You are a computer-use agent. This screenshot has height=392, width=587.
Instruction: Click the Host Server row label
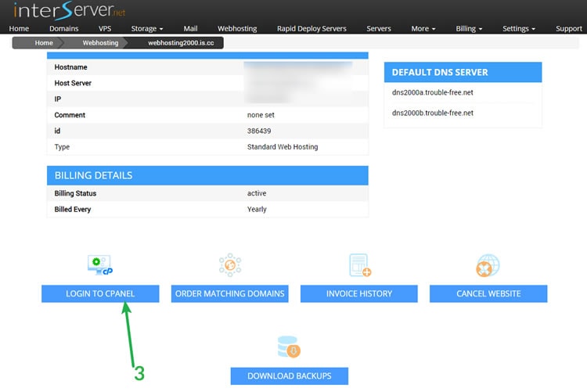coord(73,83)
